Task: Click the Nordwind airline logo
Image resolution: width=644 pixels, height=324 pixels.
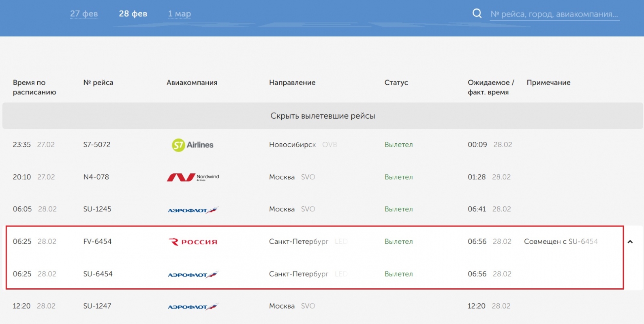Action: pos(193,177)
